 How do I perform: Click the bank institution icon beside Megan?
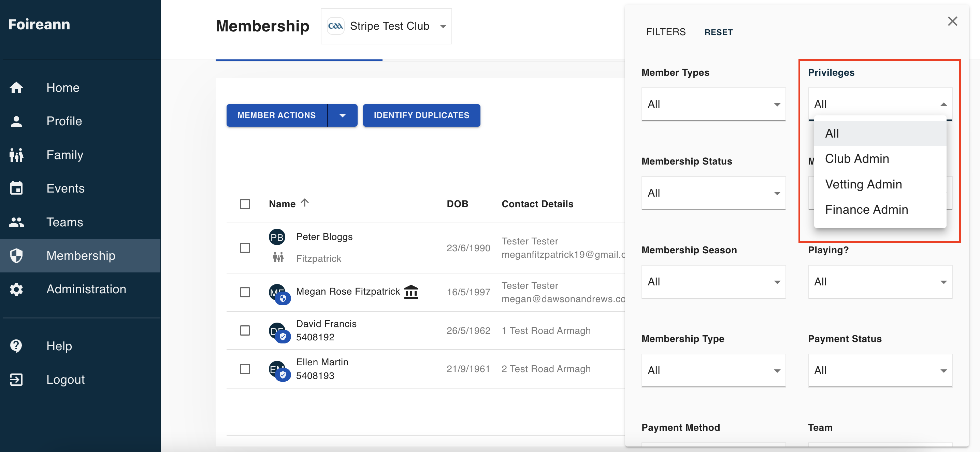(411, 292)
